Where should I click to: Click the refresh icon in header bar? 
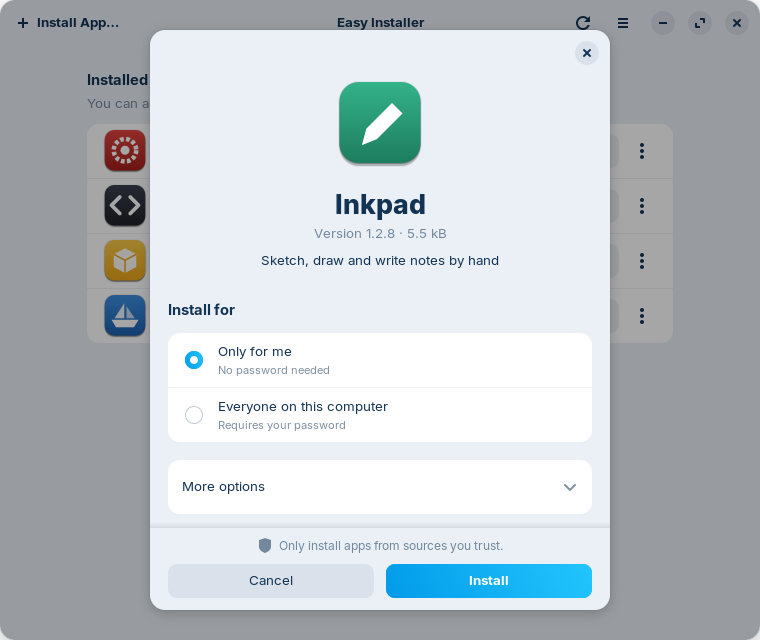[x=583, y=23]
